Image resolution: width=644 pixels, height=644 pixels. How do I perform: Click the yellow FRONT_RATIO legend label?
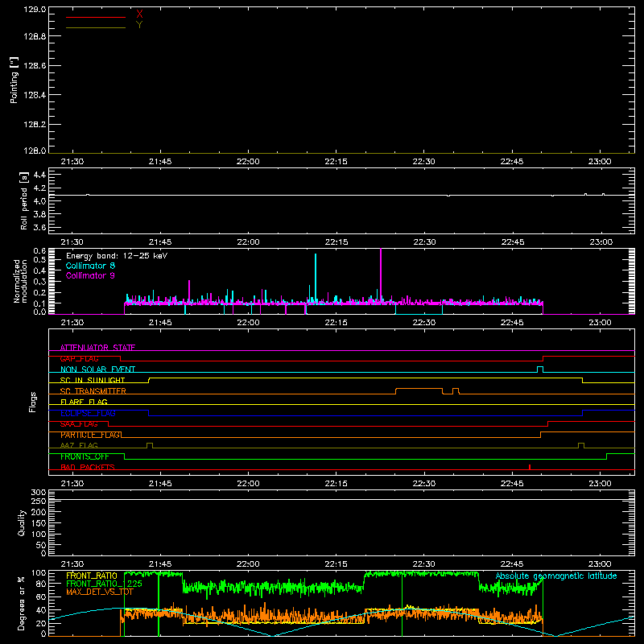click(91, 576)
